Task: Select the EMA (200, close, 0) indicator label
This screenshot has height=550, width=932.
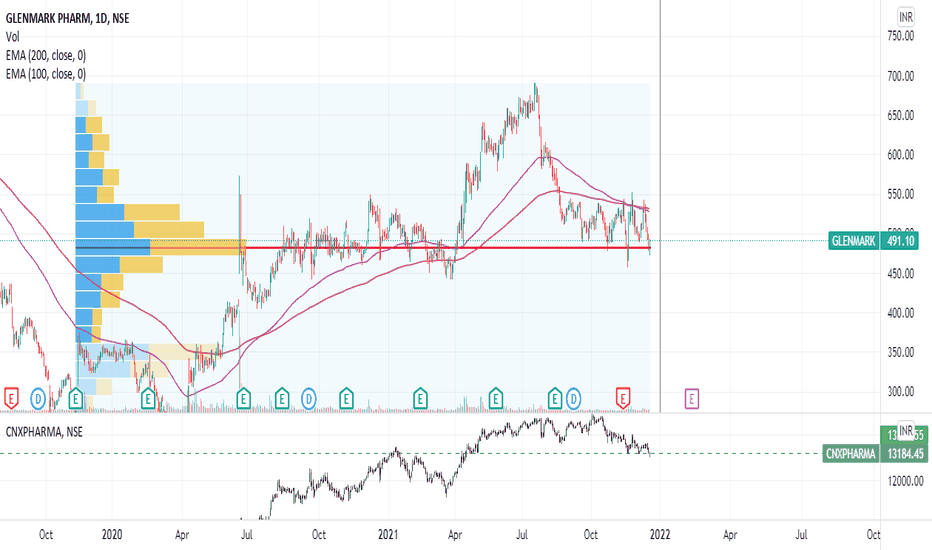Action: click(x=46, y=55)
